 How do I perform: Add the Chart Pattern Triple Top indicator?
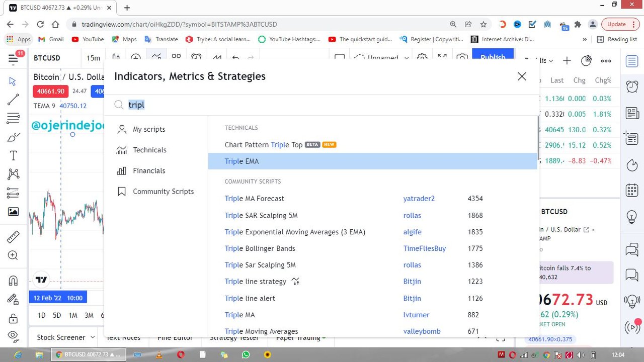[372, 145]
